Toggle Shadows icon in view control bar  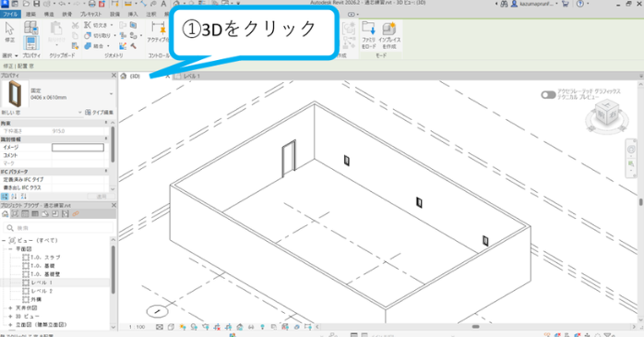pos(194,327)
